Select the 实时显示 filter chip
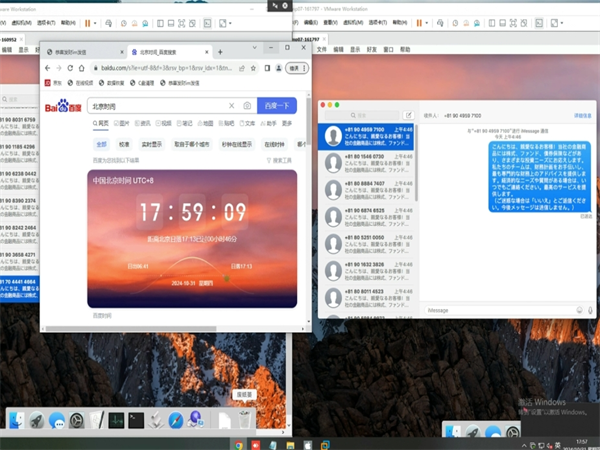Screen dimensions: 600x450 (152, 143)
